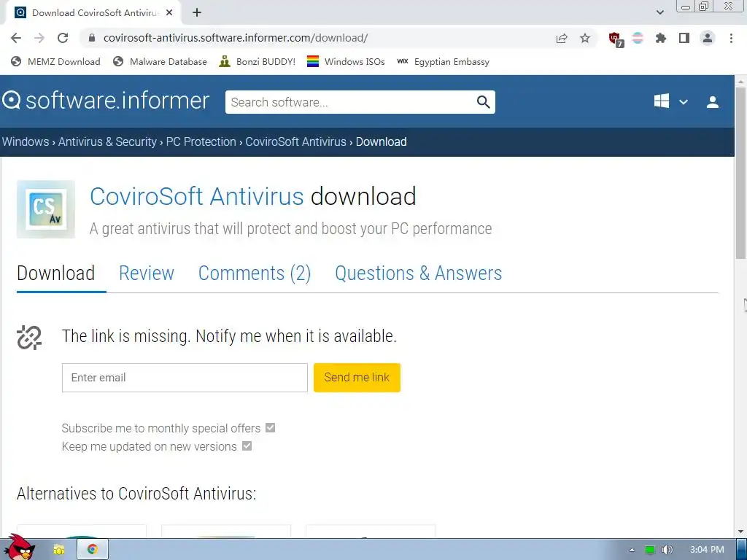Show hidden tray icons arrow
This screenshot has height=560, width=747.
[x=632, y=550]
